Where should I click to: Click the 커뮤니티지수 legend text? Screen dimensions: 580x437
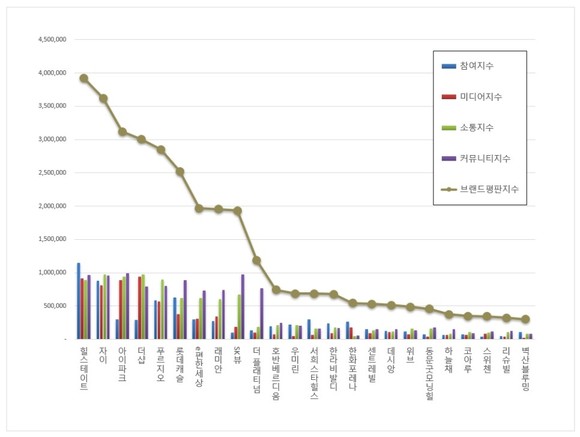pos(485,158)
